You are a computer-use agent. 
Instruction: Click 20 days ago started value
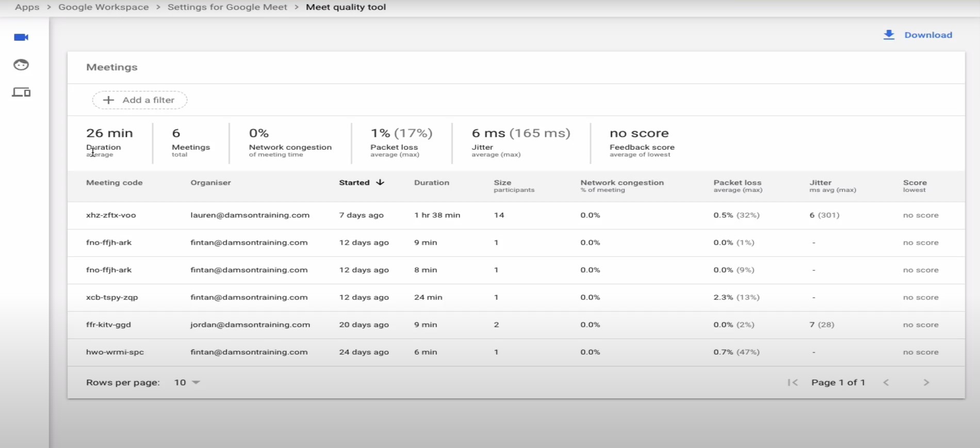[x=364, y=325]
